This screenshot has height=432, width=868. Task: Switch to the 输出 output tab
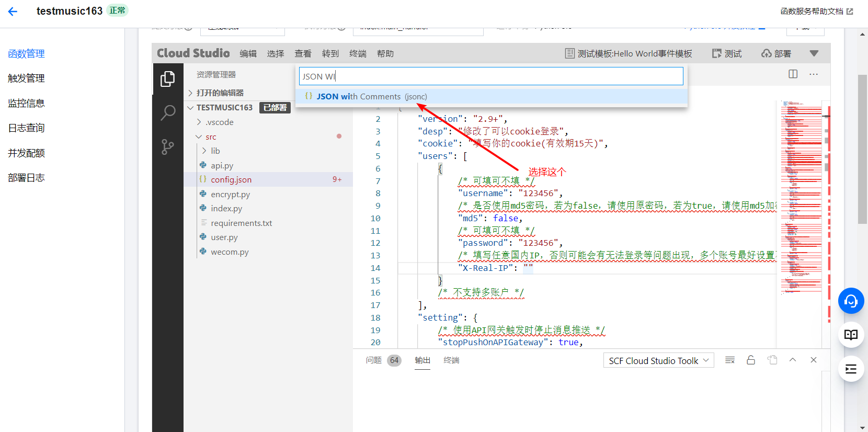[x=422, y=360]
